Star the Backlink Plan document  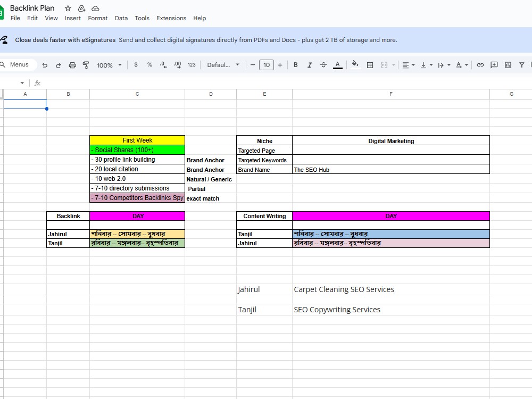[68, 9]
